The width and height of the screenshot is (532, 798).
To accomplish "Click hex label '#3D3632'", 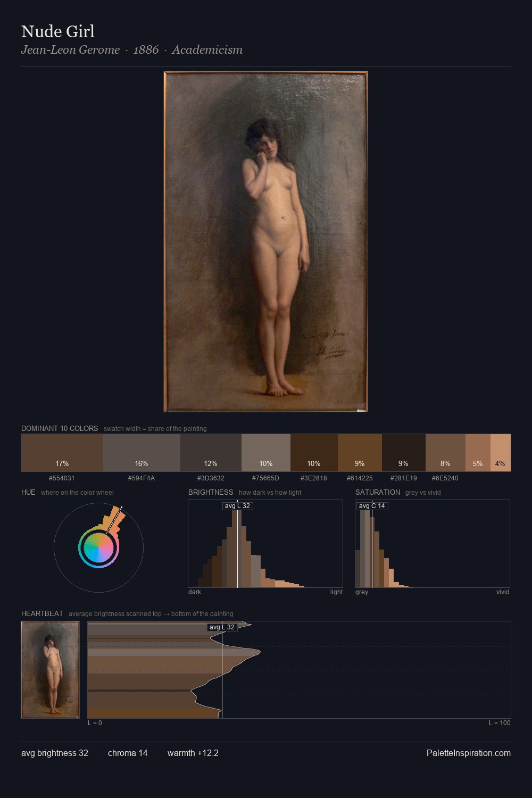I will pos(211,478).
